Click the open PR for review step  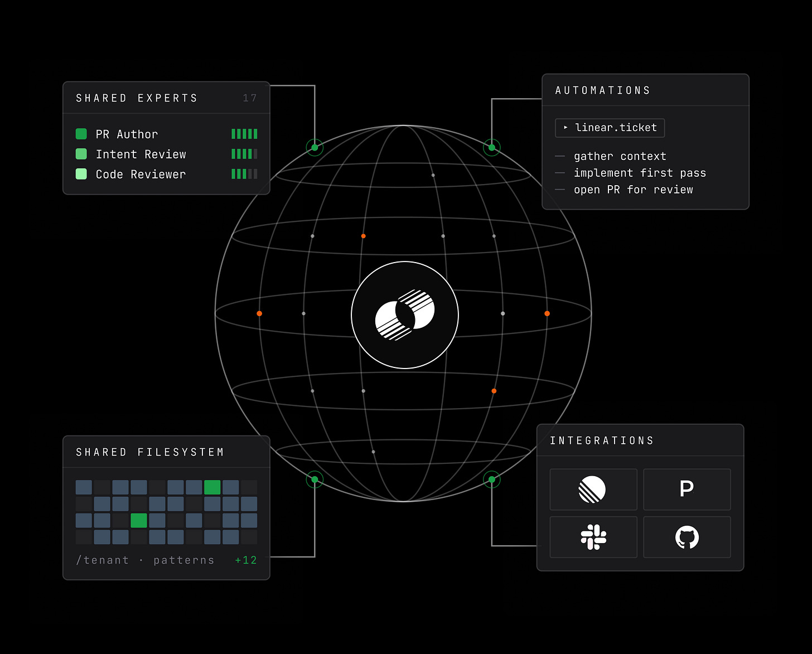click(634, 190)
